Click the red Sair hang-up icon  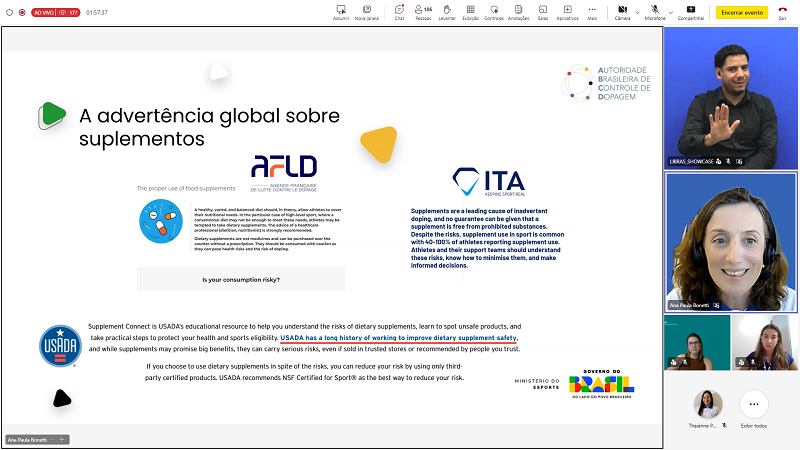pyautogui.click(x=782, y=10)
